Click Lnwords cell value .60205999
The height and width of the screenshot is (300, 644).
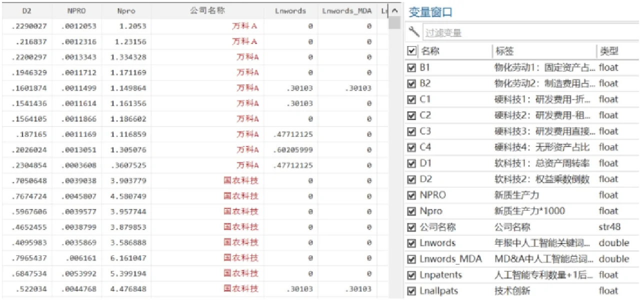pyautogui.click(x=293, y=150)
